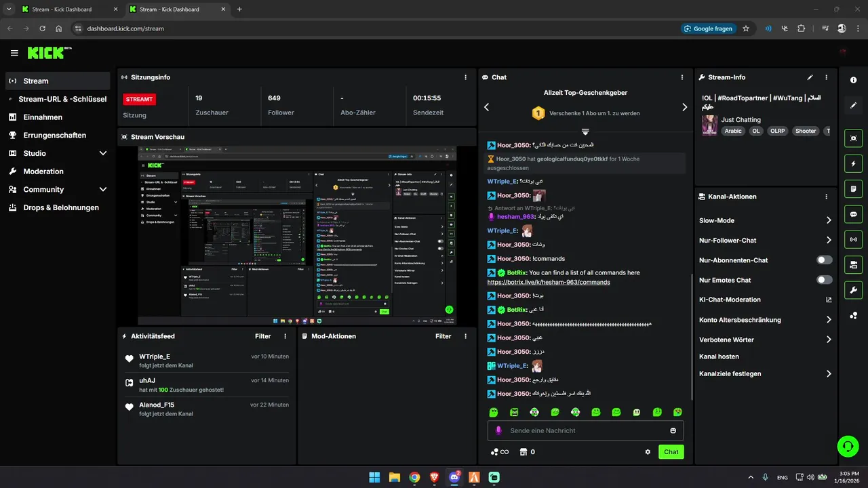
Task: Show next top gifter slide with right arrow
Action: coord(684,107)
